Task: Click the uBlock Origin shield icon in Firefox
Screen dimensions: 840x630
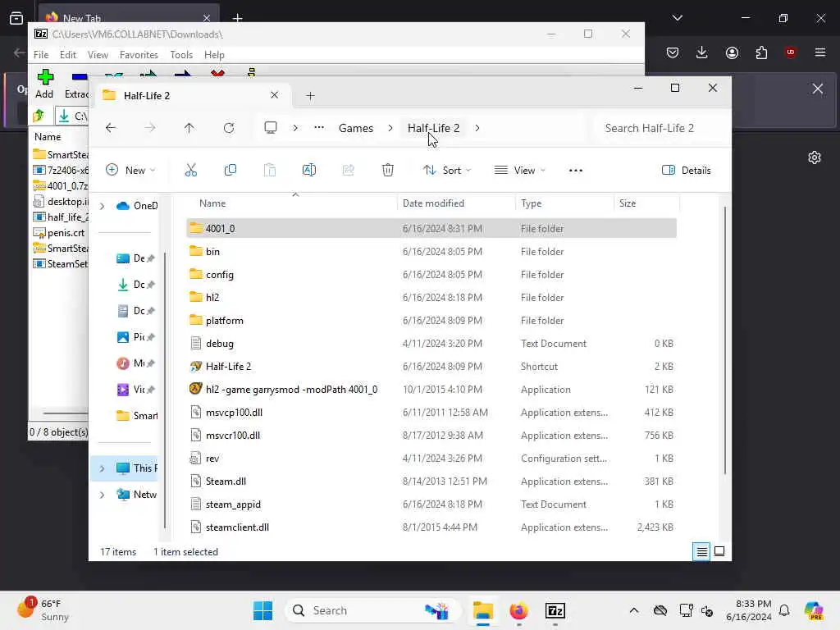Action: (x=791, y=52)
